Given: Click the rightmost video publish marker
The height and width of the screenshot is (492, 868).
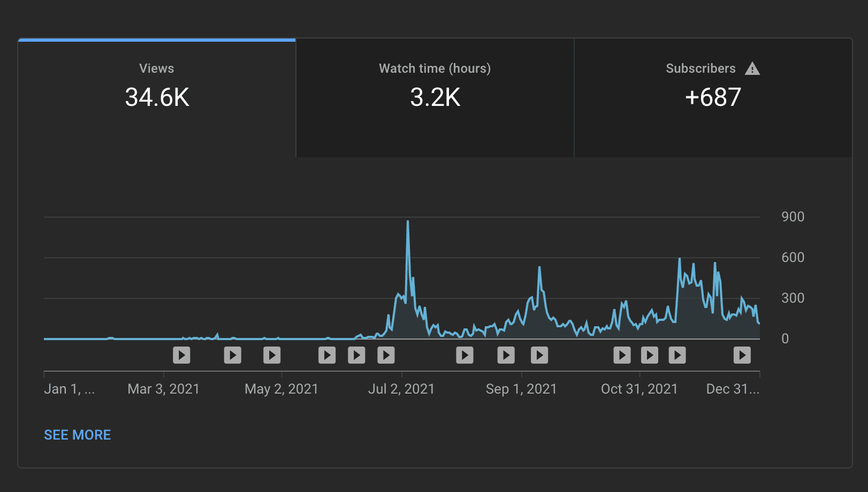Looking at the screenshot, I should (741, 355).
